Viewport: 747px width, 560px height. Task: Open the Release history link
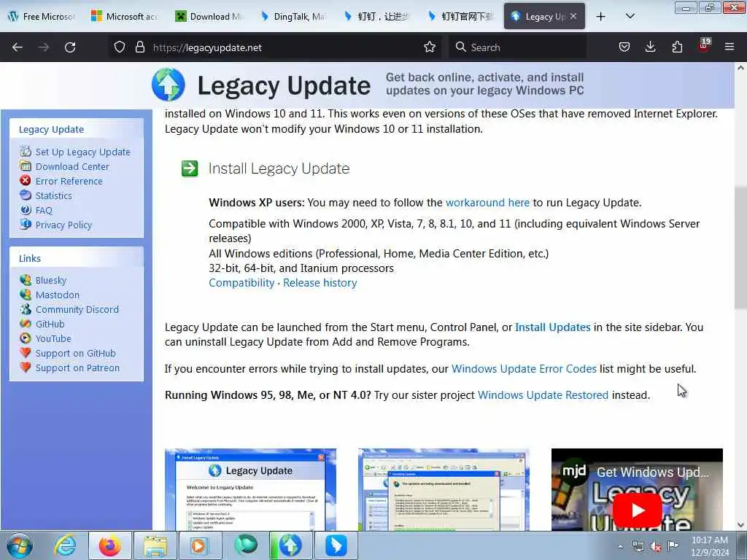tap(320, 282)
